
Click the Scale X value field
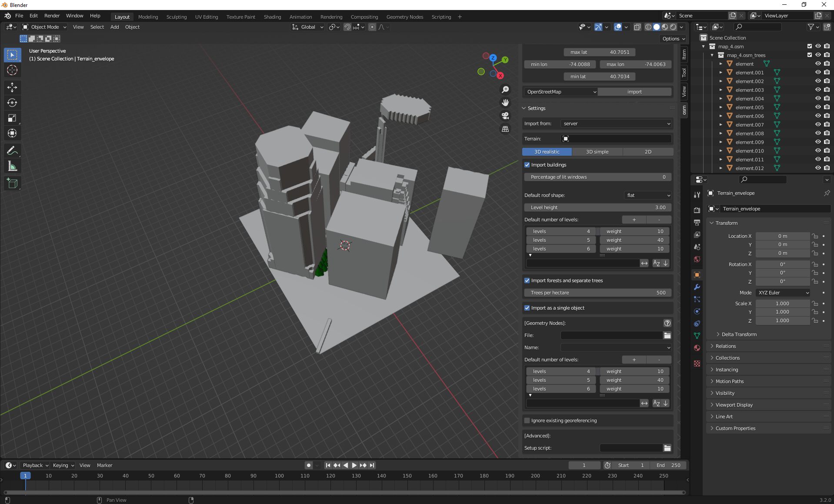coord(783,303)
